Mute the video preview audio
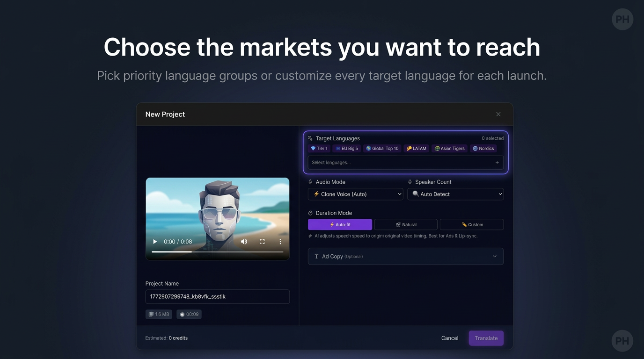This screenshot has height=359, width=644. pyautogui.click(x=244, y=242)
